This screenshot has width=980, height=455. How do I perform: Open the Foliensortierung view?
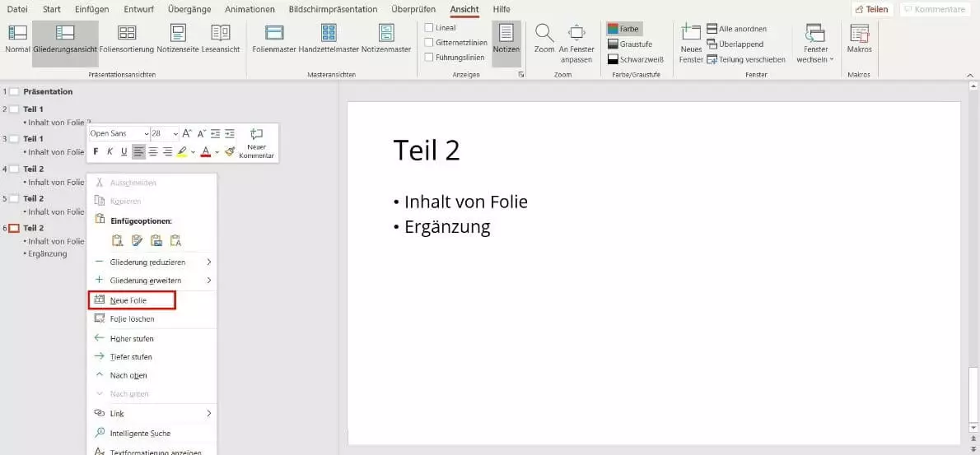[127, 39]
